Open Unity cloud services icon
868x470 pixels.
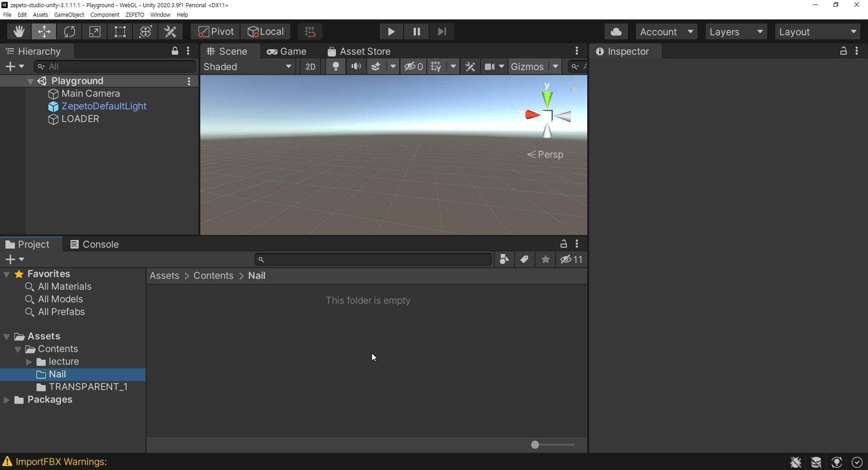tap(616, 32)
